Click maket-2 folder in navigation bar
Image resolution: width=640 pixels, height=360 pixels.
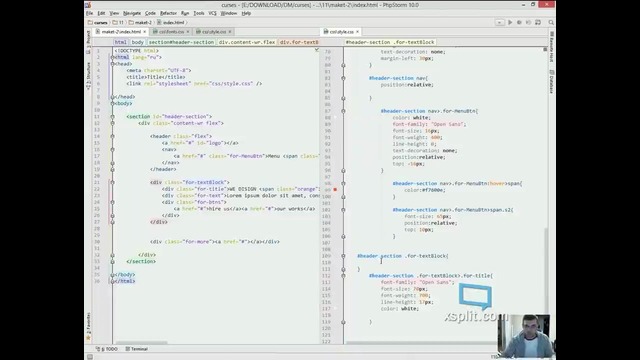click(140, 22)
